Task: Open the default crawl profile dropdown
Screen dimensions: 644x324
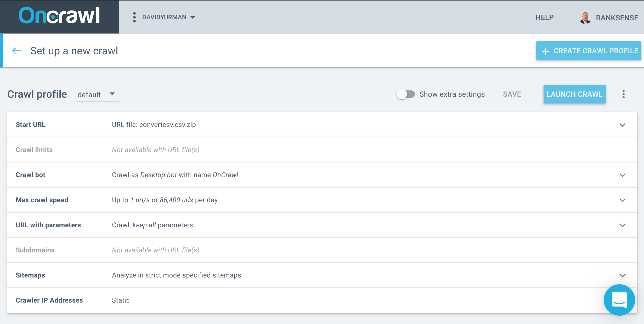Action: (97, 94)
